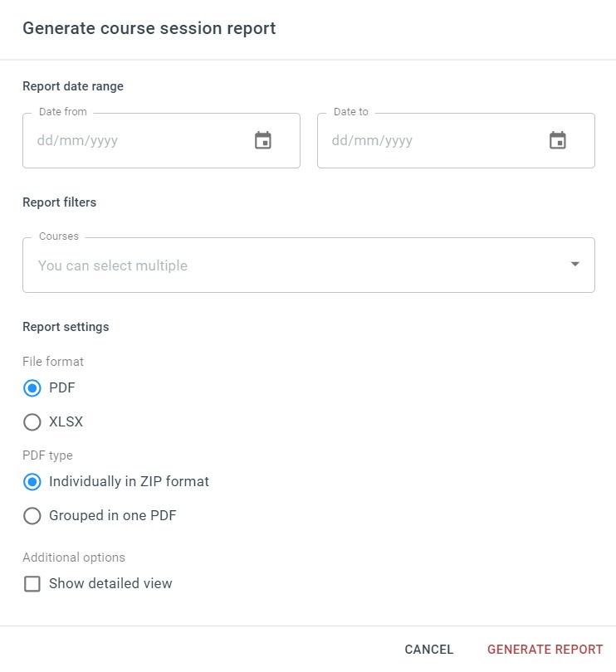The height and width of the screenshot is (672, 616).
Task: Select 'Individually in ZIP format' option
Action: tap(32, 482)
